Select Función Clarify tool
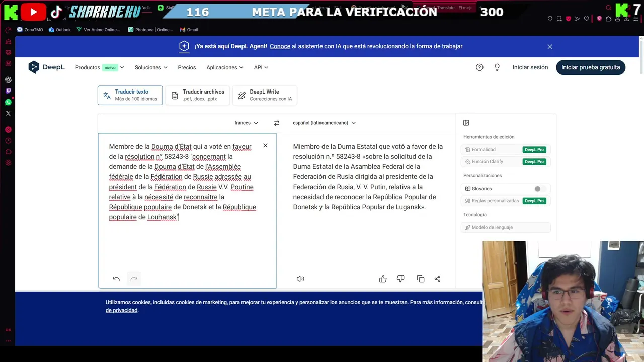Screen dimensions: 644x362 [505, 162]
